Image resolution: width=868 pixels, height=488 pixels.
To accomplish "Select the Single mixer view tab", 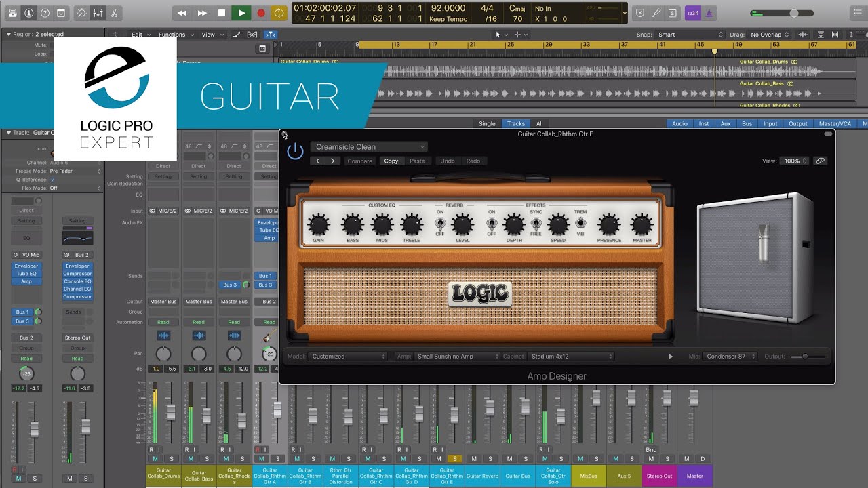I will click(487, 123).
